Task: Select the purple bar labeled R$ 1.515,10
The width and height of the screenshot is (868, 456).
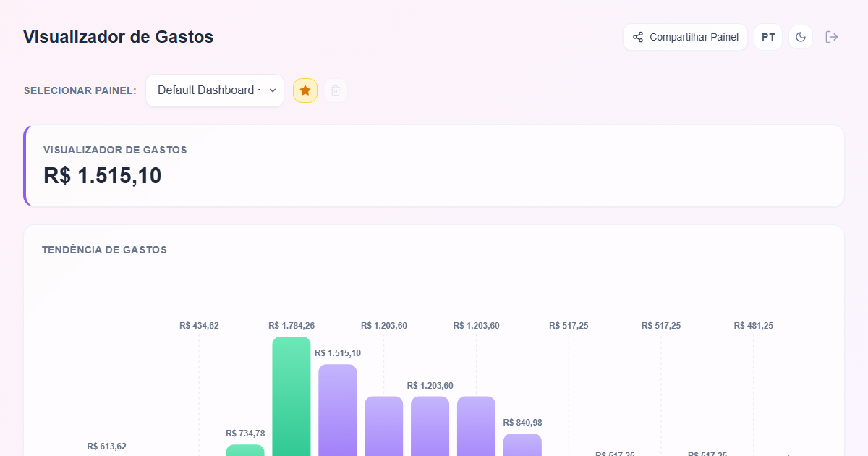Action: point(338,410)
